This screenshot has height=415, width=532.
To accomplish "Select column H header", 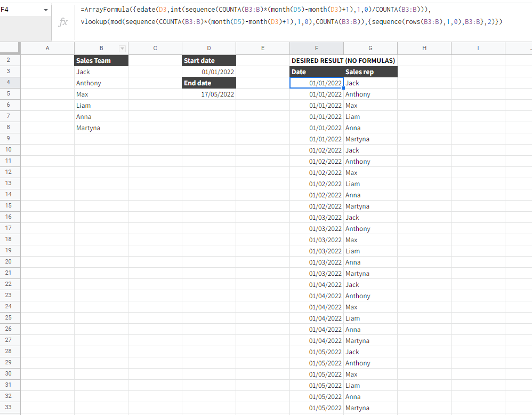I will pyautogui.click(x=424, y=48).
